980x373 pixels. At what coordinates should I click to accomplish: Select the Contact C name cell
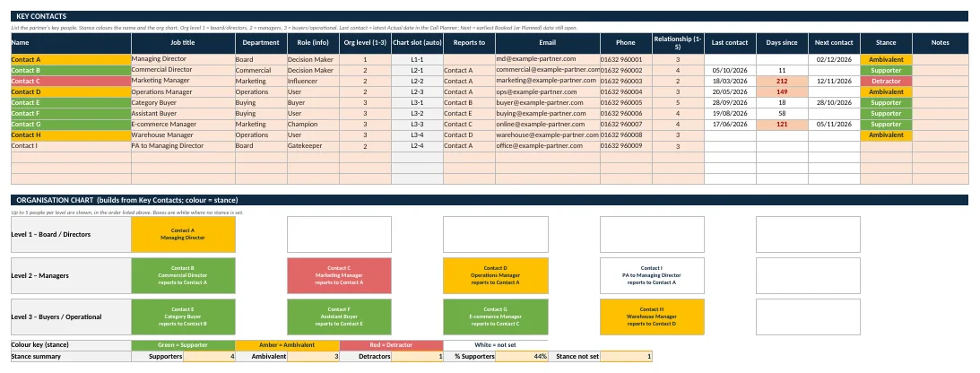(x=71, y=82)
